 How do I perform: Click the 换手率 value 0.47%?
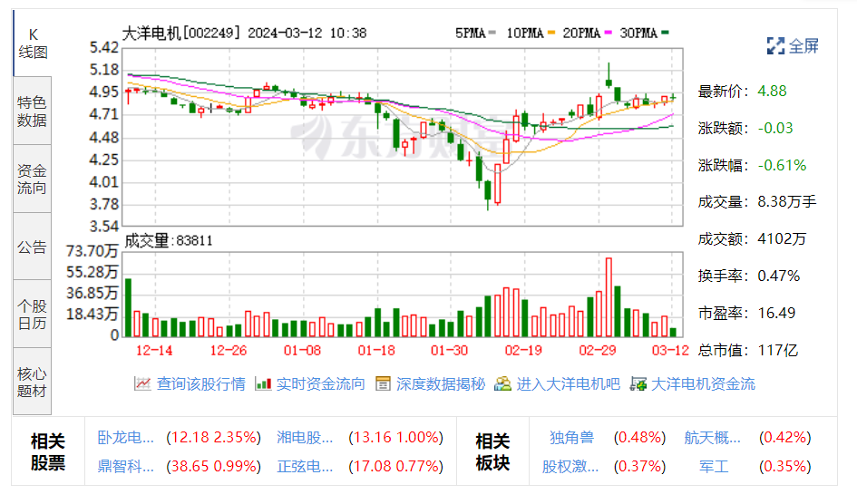click(779, 276)
